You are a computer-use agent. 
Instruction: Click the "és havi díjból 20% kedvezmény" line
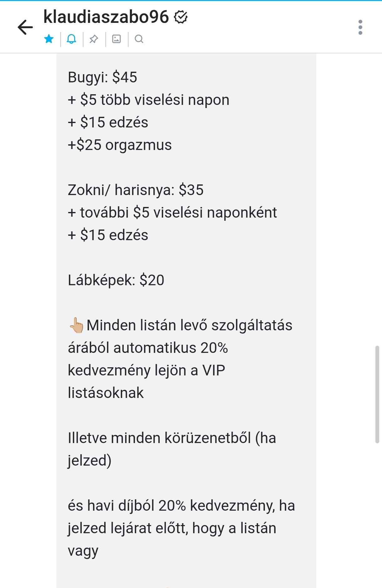click(x=181, y=506)
